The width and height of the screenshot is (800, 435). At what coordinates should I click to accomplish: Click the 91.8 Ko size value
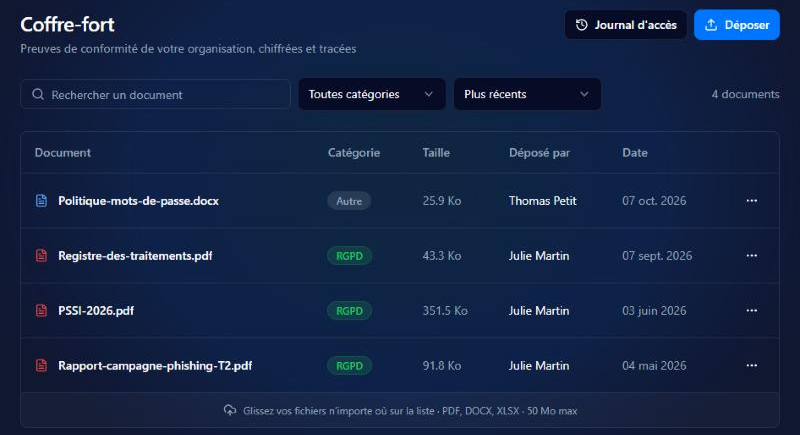click(x=442, y=366)
